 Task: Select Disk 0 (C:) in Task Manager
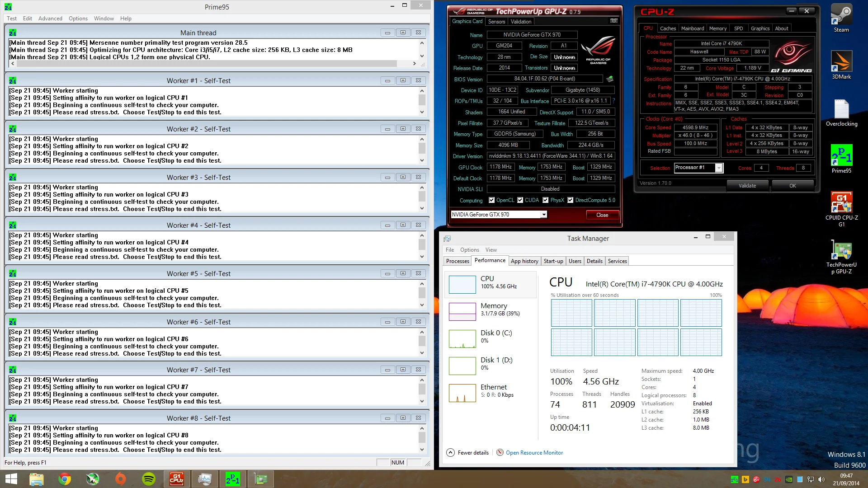click(491, 338)
